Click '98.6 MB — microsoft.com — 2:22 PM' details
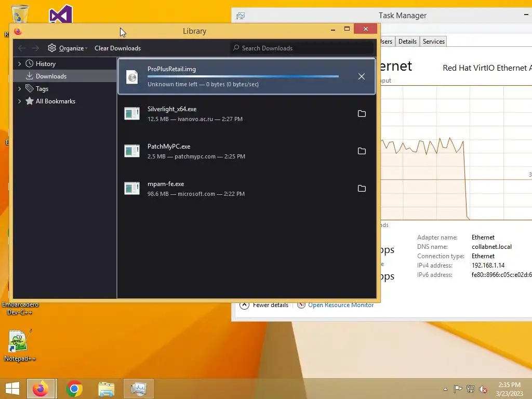The image size is (532, 399). 196,194
